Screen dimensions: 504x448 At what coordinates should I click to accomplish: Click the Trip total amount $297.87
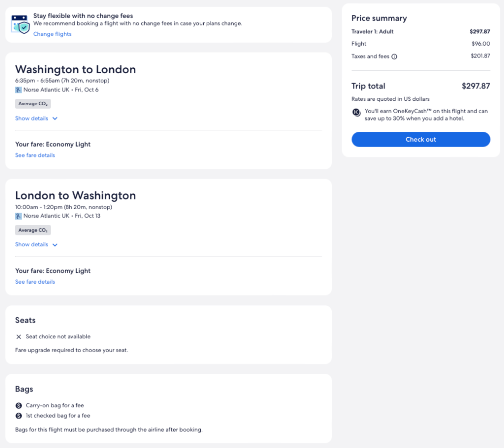pos(475,86)
